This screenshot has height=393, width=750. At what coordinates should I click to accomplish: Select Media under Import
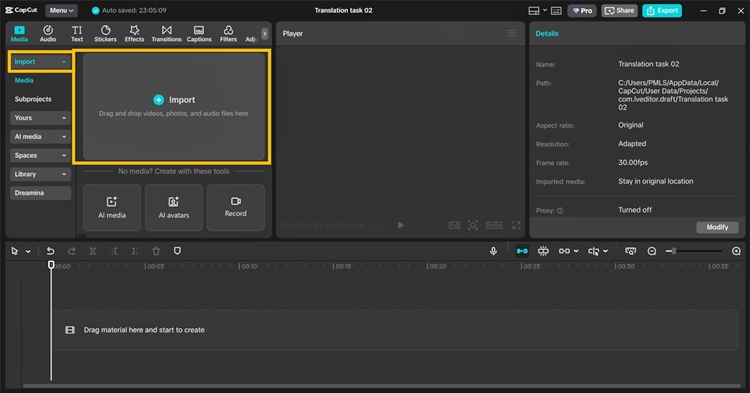(x=24, y=80)
